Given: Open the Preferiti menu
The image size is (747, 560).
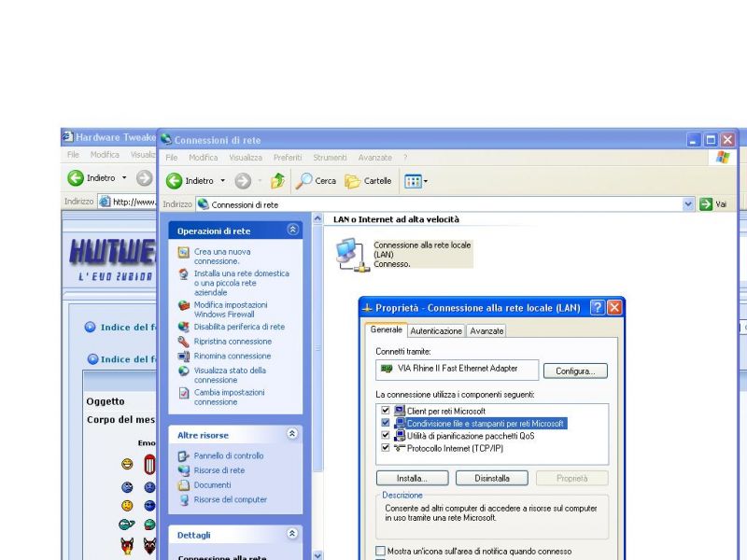Looking at the screenshot, I should pos(288,158).
